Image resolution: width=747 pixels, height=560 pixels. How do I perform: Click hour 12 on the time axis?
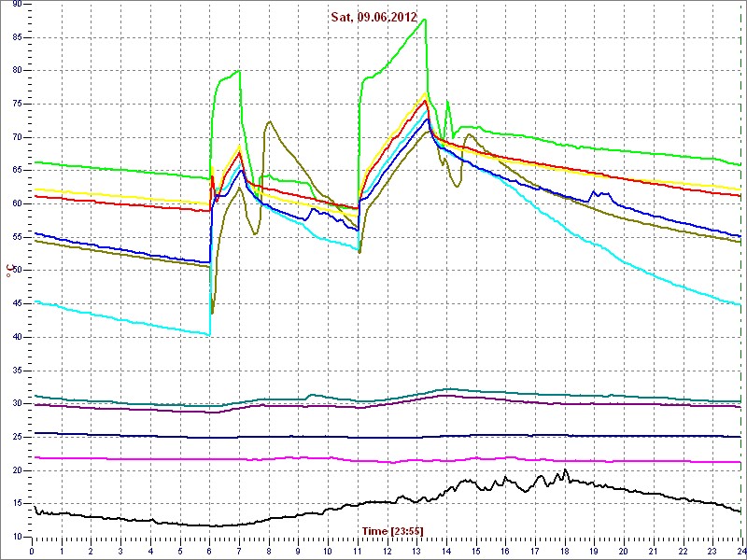[387, 551]
